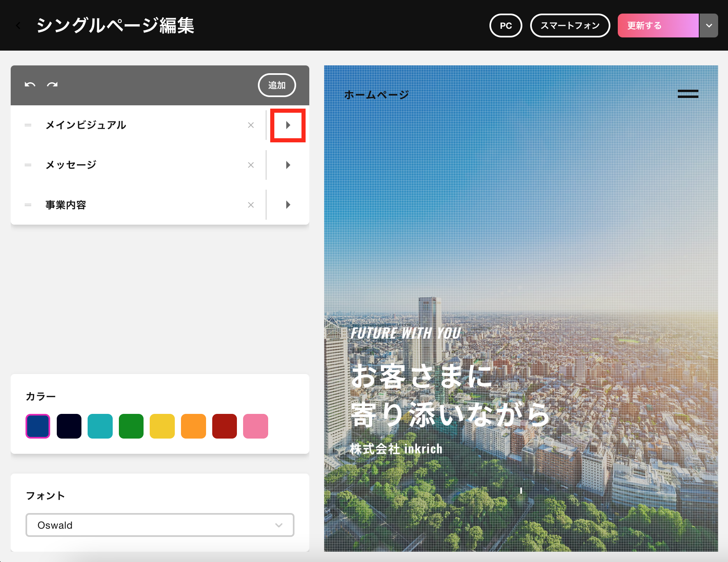This screenshot has height=562, width=728.
Task: Open the Oswald font dropdown
Action: pyautogui.click(x=160, y=525)
